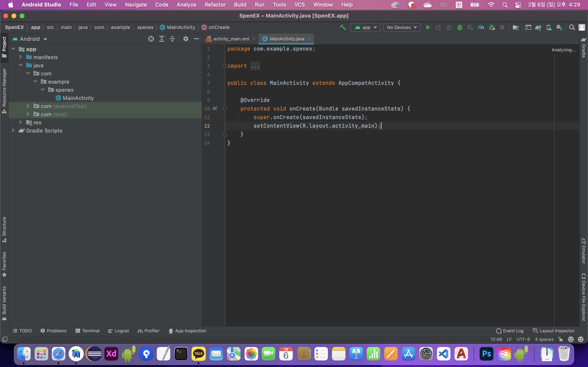This screenshot has width=588, height=367.
Task: Click the Debug app bug icon
Action: (459, 28)
